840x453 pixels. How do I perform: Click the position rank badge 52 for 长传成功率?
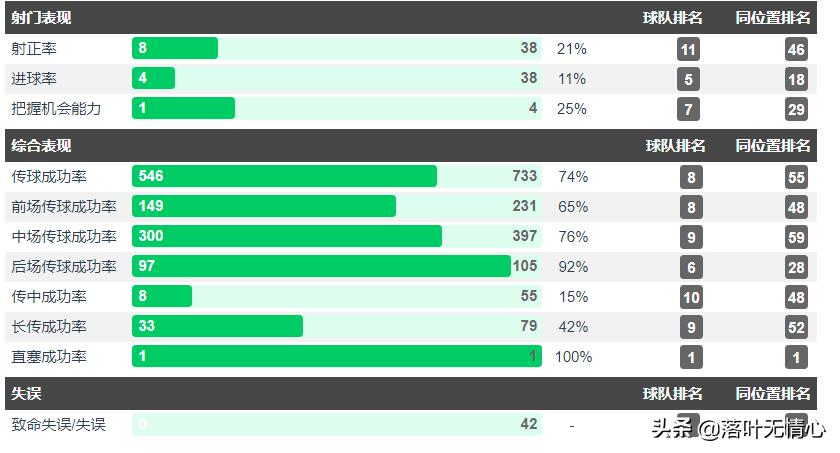point(796,327)
